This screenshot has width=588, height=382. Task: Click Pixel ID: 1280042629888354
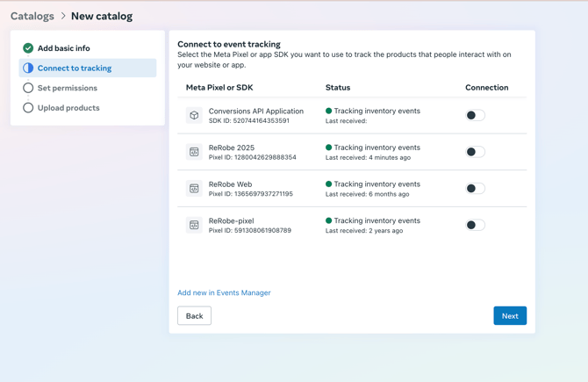[x=253, y=157]
